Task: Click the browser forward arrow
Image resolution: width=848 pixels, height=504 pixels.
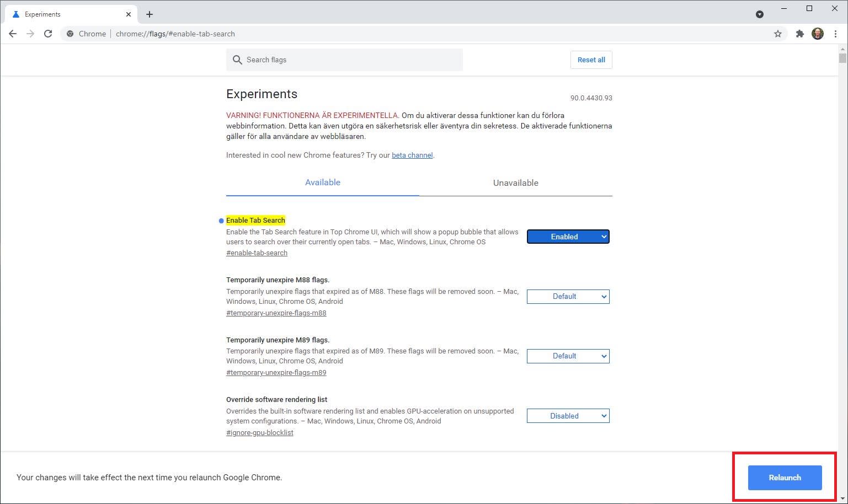Action: pyautogui.click(x=30, y=34)
